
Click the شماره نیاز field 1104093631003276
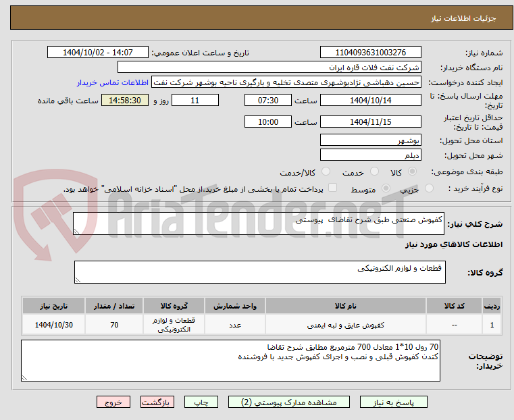(x=370, y=53)
